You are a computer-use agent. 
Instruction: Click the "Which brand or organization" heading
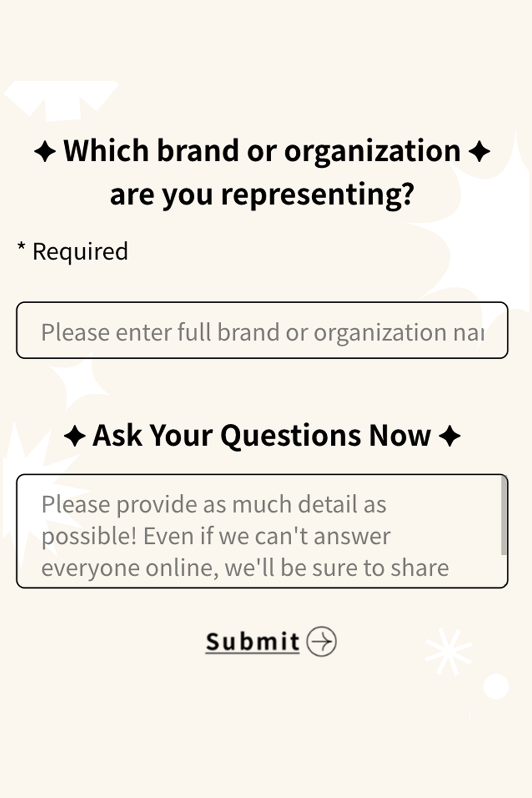[x=262, y=151]
